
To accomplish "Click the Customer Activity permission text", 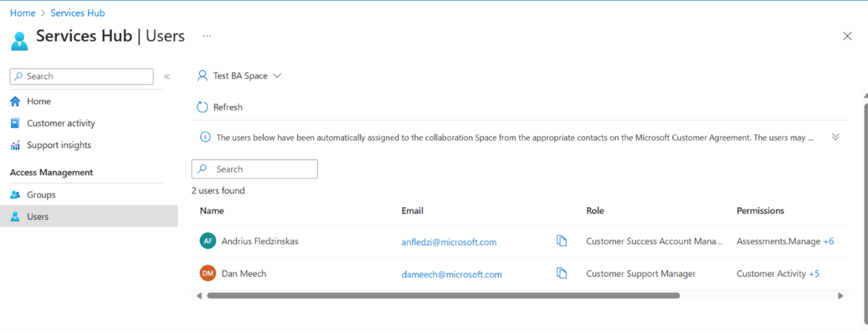I will tap(771, 273).
